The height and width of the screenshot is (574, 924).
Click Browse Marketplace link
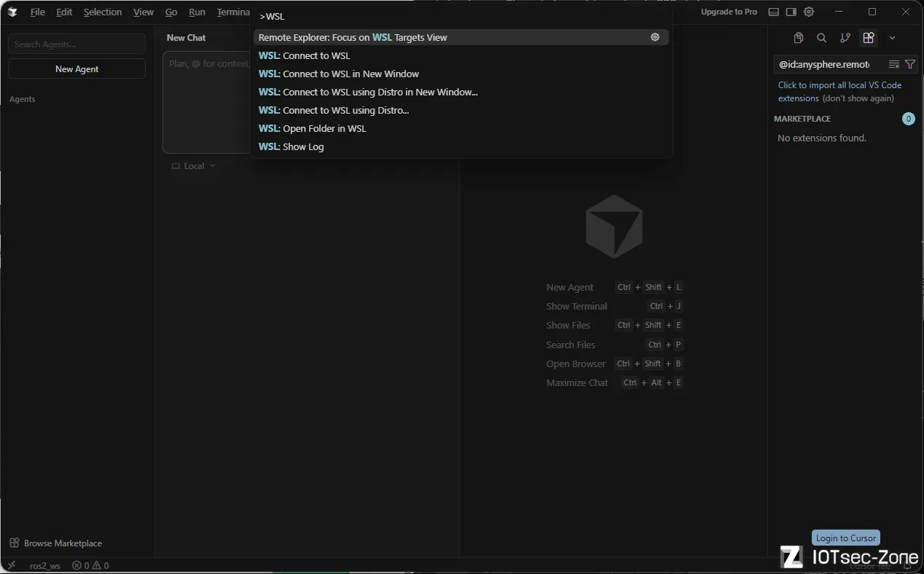[x=56, y=543]
